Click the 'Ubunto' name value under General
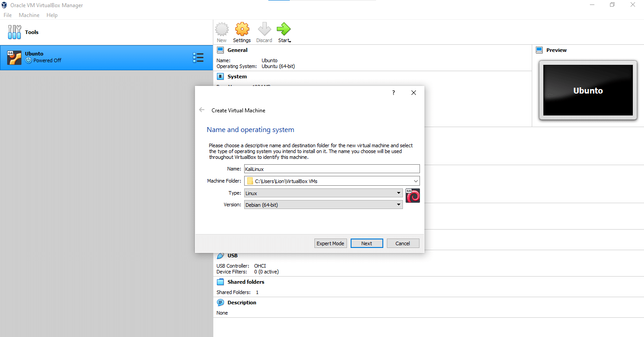The height and width of the screenshot is (337, 644). coord(270,60)
